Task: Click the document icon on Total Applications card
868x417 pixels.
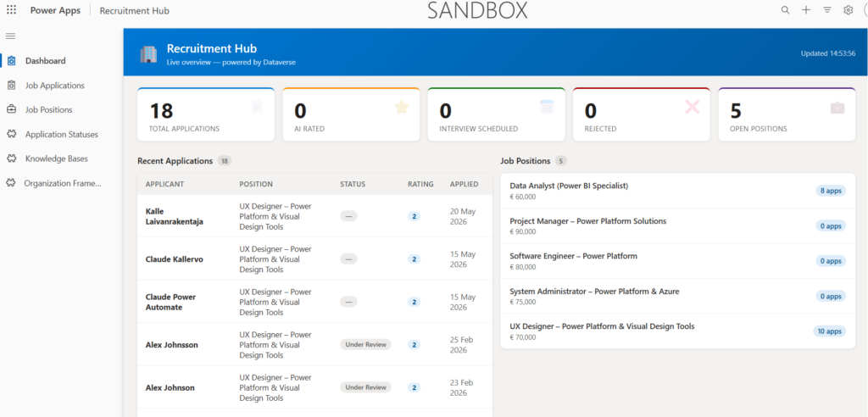Action: pyautogui.click(x=257, y=107)
